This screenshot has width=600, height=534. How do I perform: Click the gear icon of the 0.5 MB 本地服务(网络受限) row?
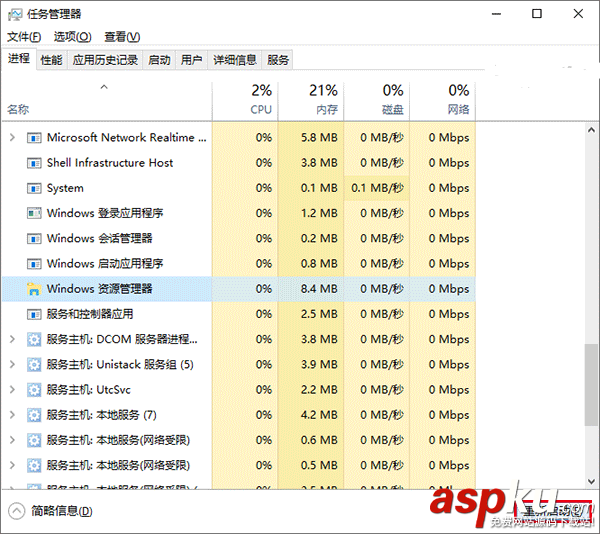(34, 466)
